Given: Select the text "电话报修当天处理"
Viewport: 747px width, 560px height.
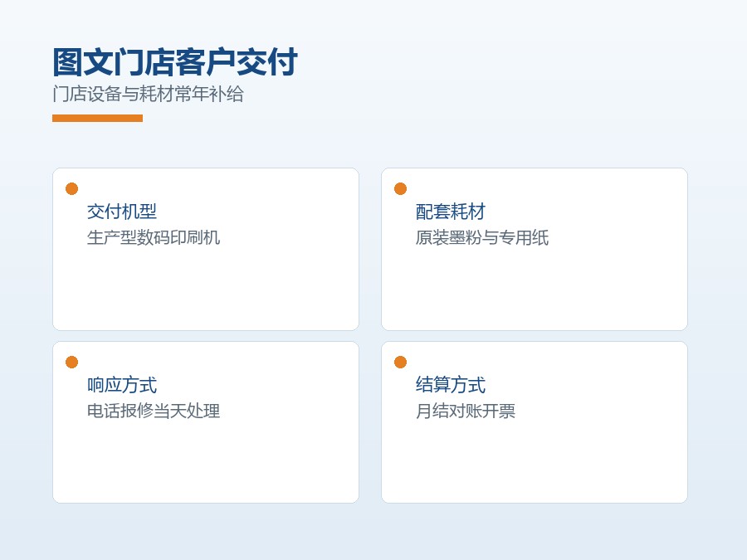Looking at the screenshot, I should 154,411.
